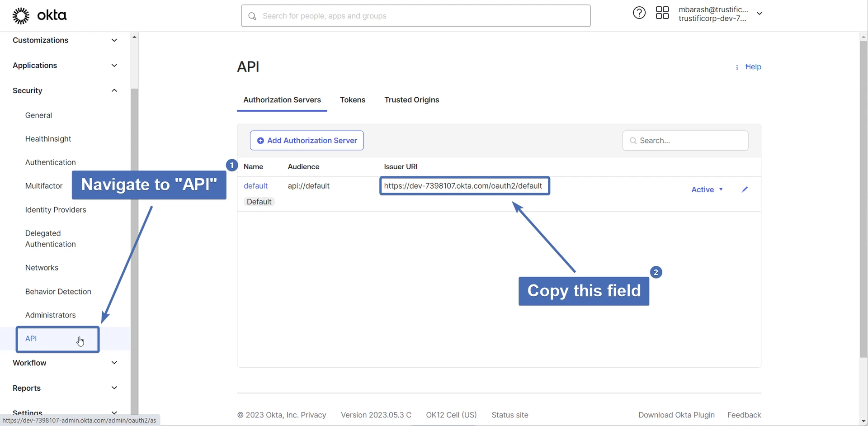Click Add Authorization Server button
Image resolution: width=868 pixels, height=426 pixels.
(307, 141)
